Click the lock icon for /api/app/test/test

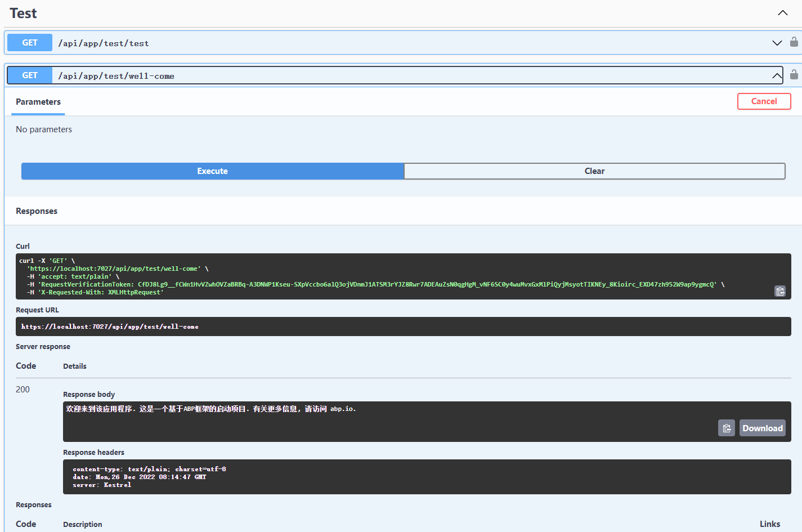tap(794, 42)
